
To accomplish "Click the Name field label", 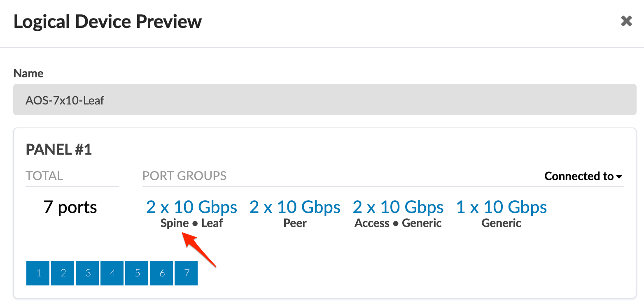I will tap(28, 73).
